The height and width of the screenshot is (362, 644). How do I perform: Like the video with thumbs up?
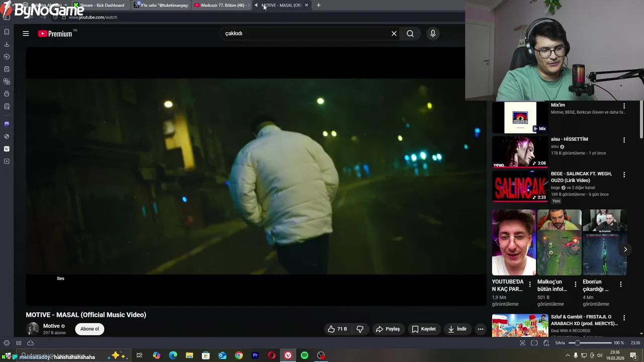click(337, 329)
